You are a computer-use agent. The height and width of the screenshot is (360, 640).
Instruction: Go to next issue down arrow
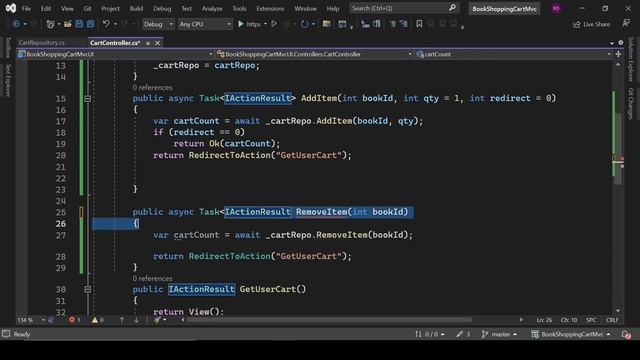tap(136, 320)
